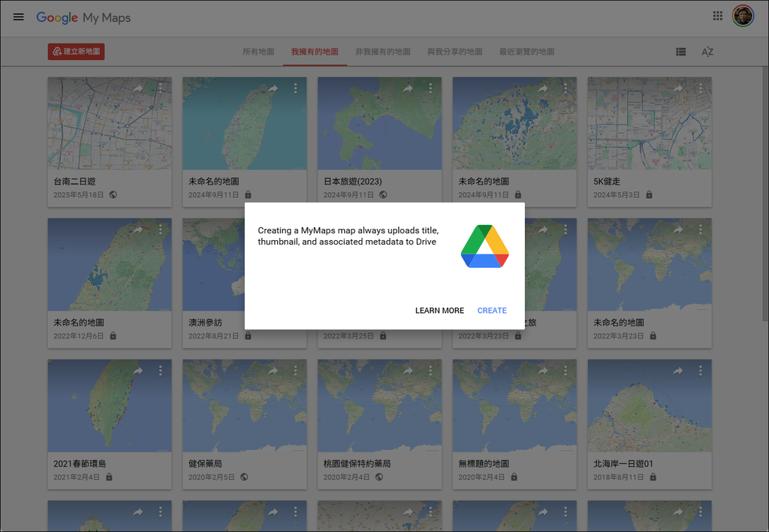Click the lock icon on 北海岸一日遊01
The image size is (769, 532).
pos(653,476)
